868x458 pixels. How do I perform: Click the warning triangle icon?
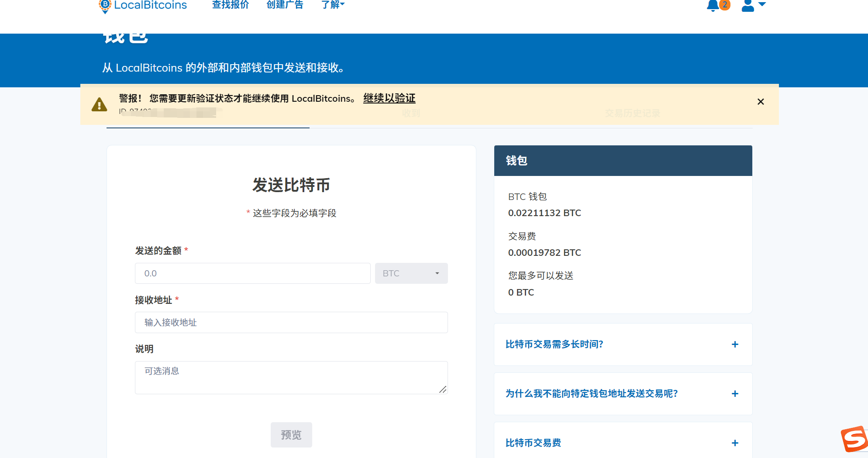tap(100, 104)
